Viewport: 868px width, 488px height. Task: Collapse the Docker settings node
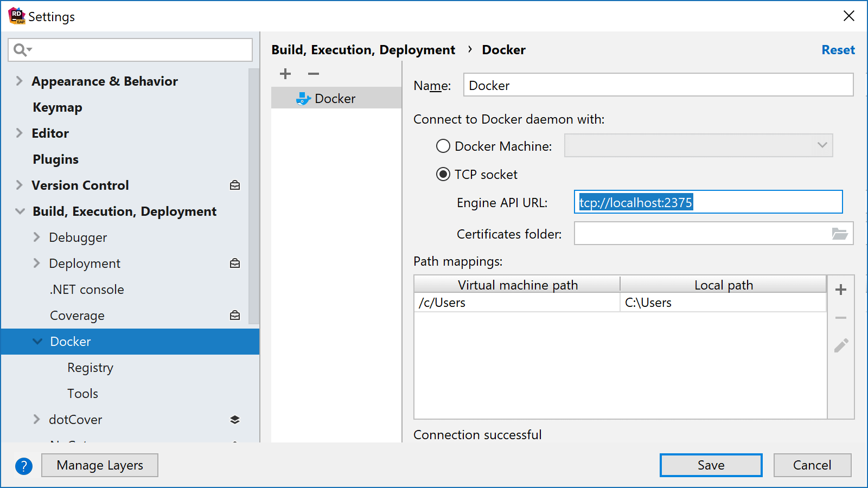(x=37, y=342)
